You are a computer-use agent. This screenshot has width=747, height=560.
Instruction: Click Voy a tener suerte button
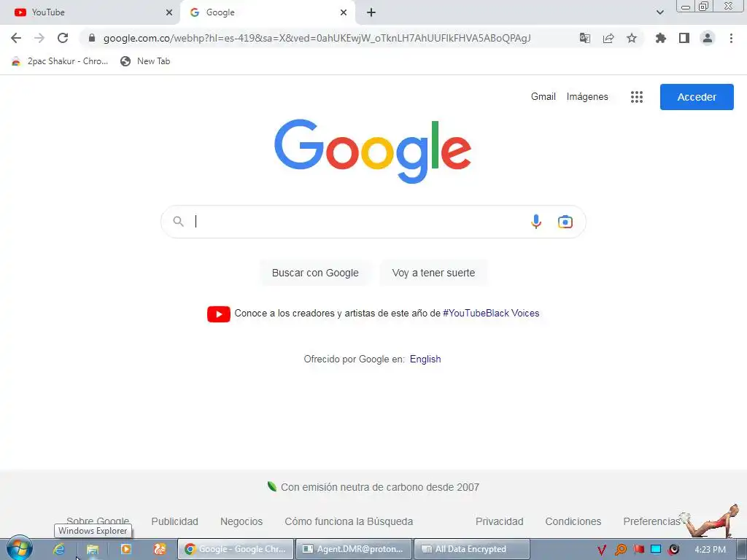click(433, 273)
